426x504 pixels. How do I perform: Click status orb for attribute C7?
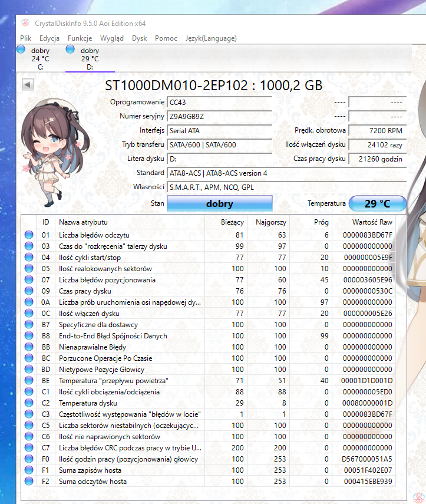pos(29,447)
